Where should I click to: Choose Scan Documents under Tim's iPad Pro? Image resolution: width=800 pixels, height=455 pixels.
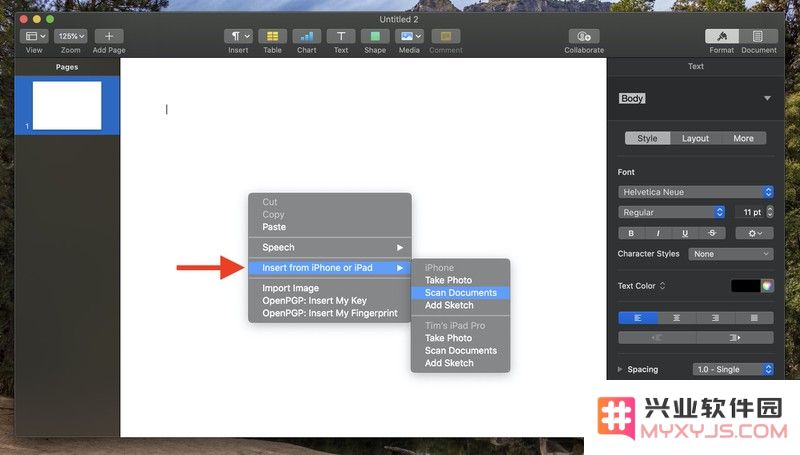(460, 350)
